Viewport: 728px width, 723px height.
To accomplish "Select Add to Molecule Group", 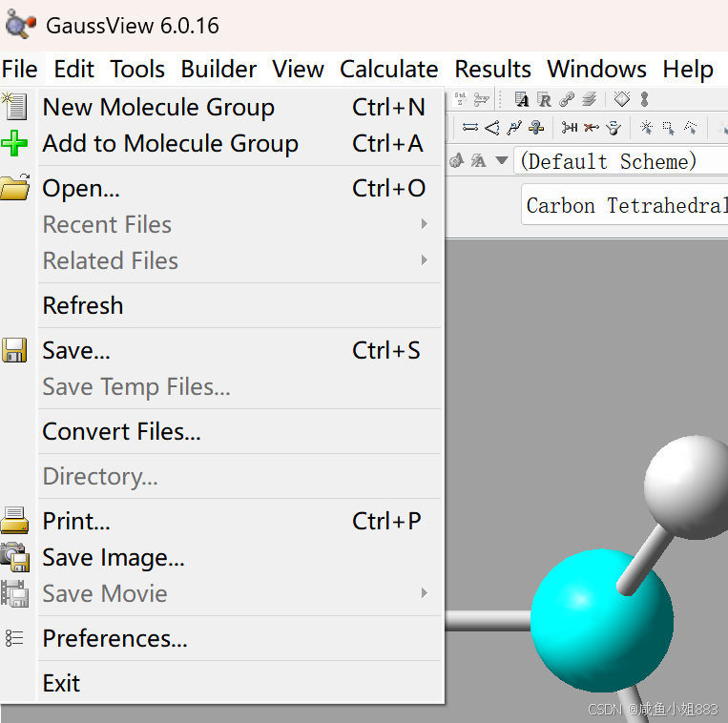I will [x=239, y=143].
